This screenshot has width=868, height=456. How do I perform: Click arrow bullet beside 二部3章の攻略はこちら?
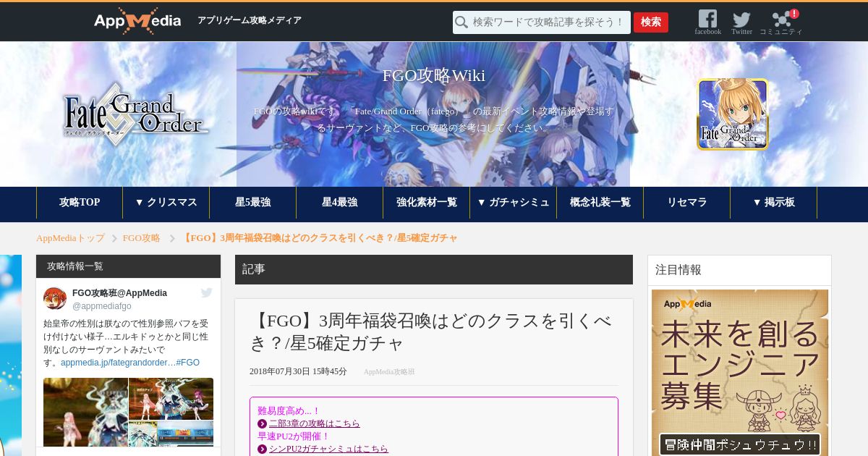pos(262,423)
